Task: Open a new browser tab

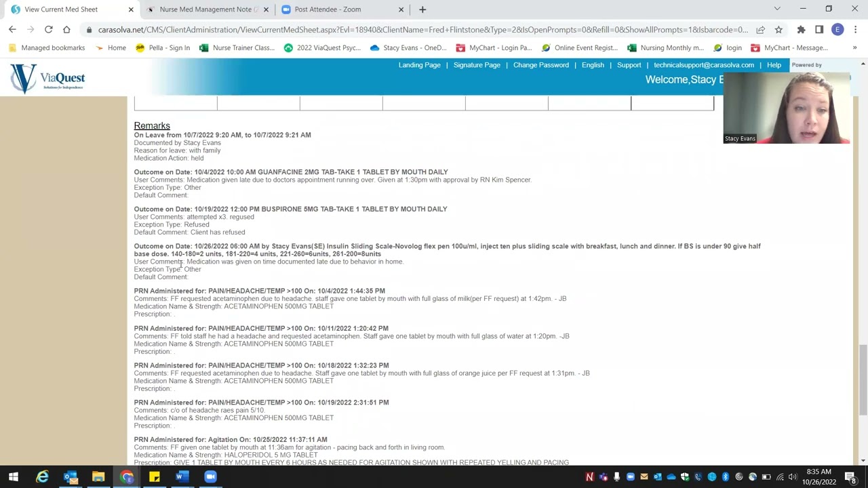Action: 422,9
